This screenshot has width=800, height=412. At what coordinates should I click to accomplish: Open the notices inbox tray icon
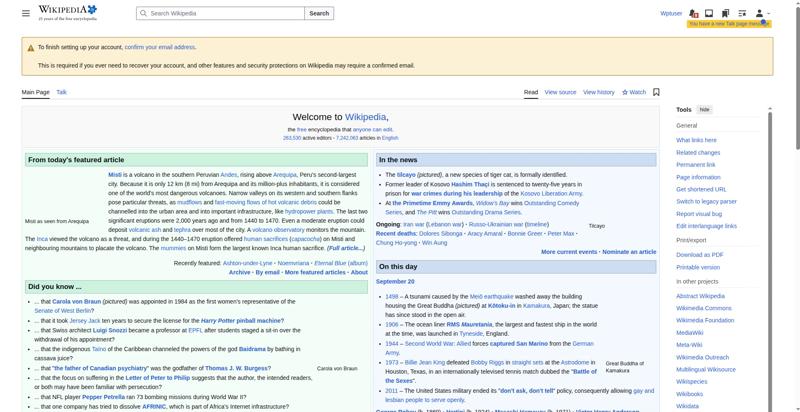point(709,13)
